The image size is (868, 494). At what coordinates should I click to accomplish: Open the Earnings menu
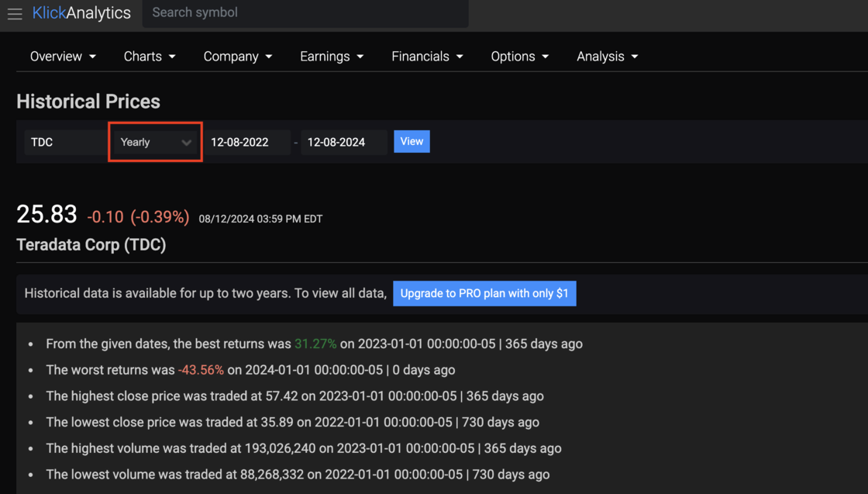coord(332,57)
